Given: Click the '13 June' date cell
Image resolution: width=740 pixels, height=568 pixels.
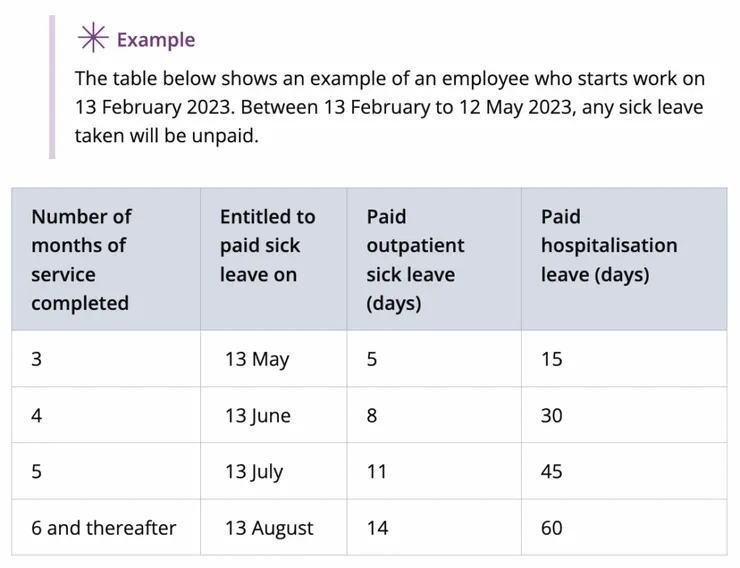Looking at the screenshot, I should click(x=258, y=415).
